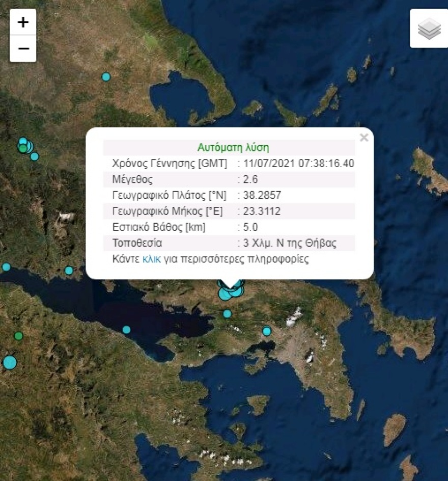Image resolution: width=448 pixels, height=481 pixels.
Task: Click the marker in the Gulf of Corinth
Action: point(126,329)
